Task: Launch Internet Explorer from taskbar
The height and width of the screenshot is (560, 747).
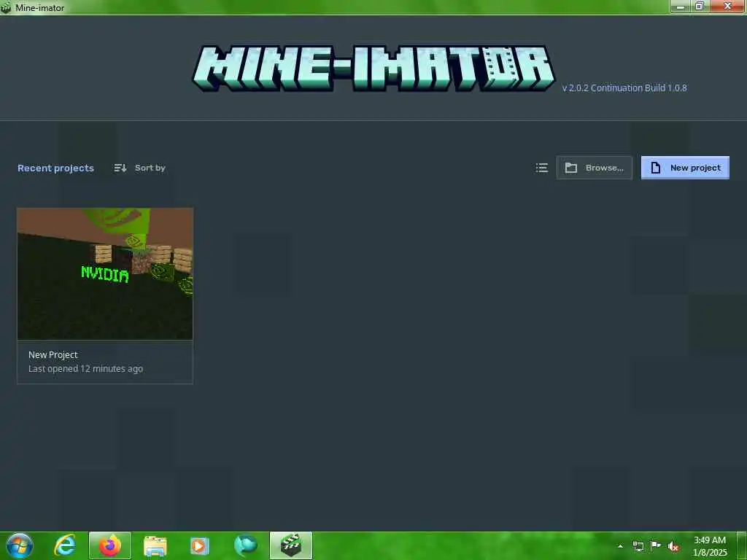Action: 64,545
